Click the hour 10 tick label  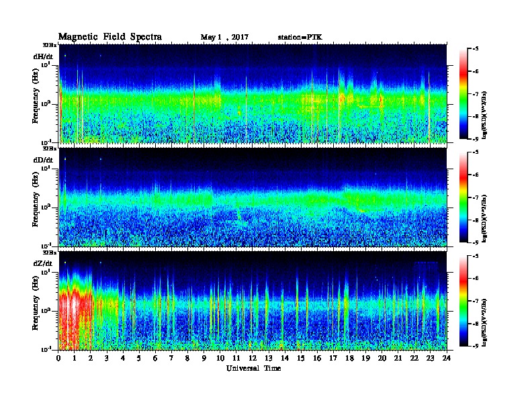click(220, 358)
